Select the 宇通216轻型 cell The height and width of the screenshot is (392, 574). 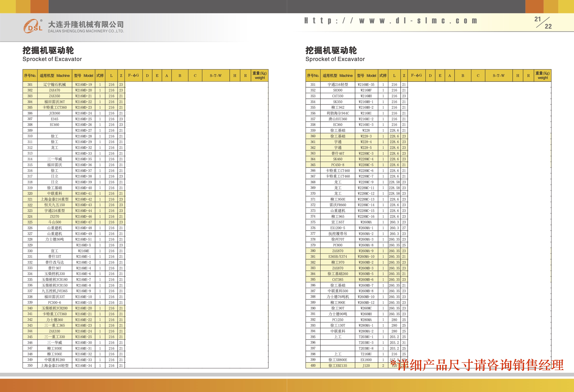point(338,84)
